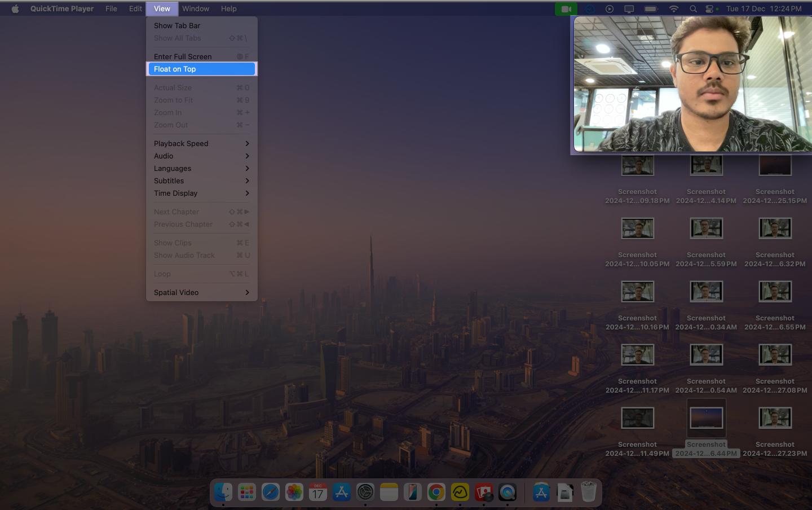Open the yellow Basecamp app in the Dock
The image size is (812, 510).
tap(460, 493)
